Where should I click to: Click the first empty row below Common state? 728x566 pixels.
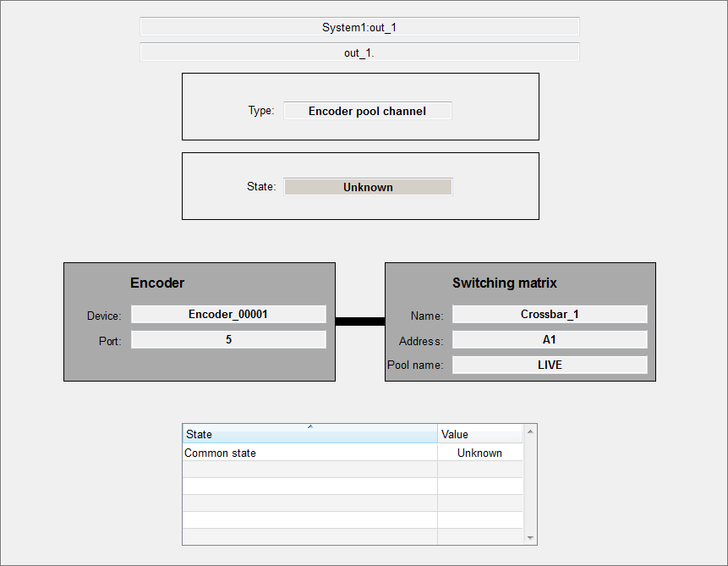click(x=309, y=470)
